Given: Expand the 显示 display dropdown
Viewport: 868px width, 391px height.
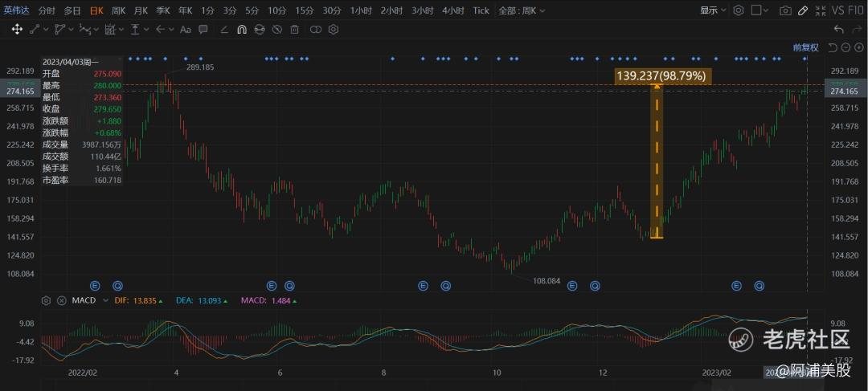Looking at the screenshot, I should 712,10.
